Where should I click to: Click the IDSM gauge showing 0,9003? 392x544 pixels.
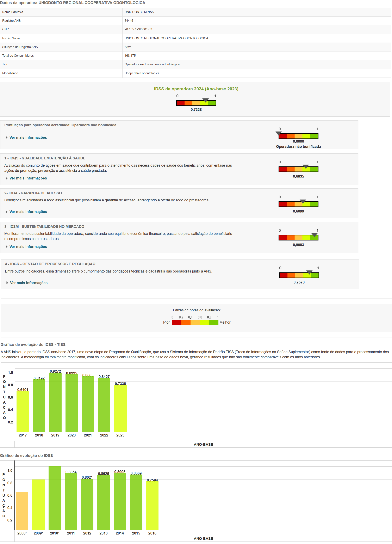(x=298, y=237)
